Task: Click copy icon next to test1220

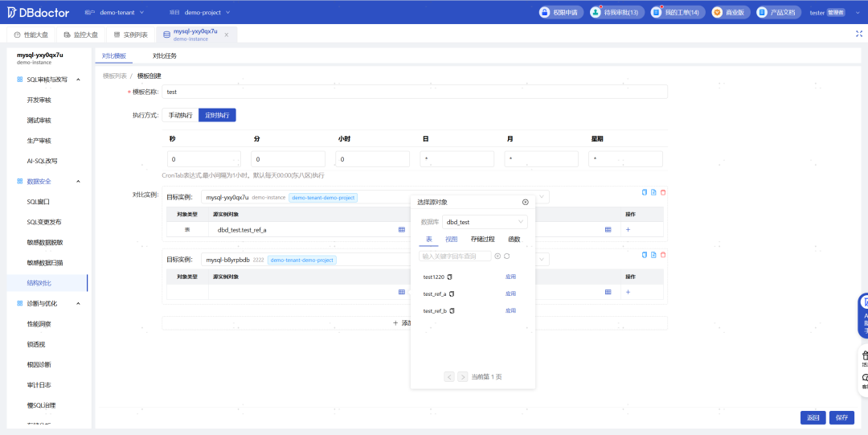Action: pos(449,277)
